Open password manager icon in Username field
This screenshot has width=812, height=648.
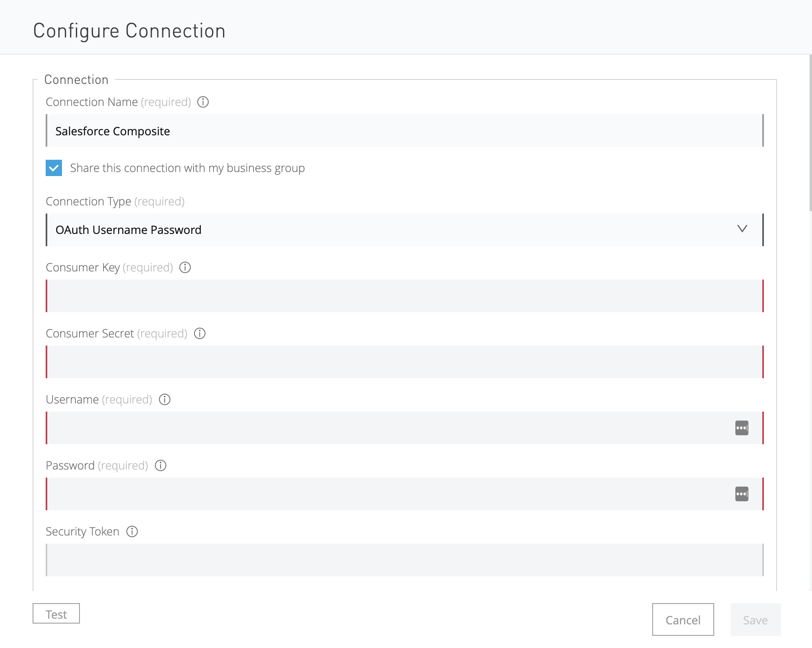[x=742, y=428]
